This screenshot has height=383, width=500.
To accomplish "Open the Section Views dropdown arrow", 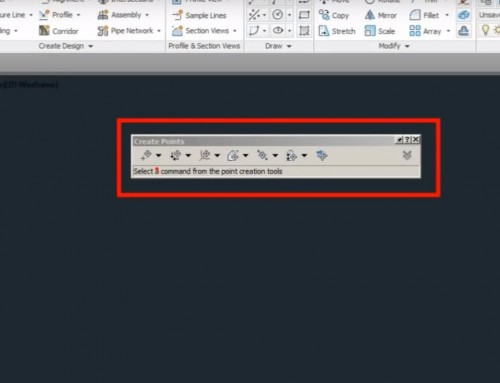I will (x=235, y=31).
